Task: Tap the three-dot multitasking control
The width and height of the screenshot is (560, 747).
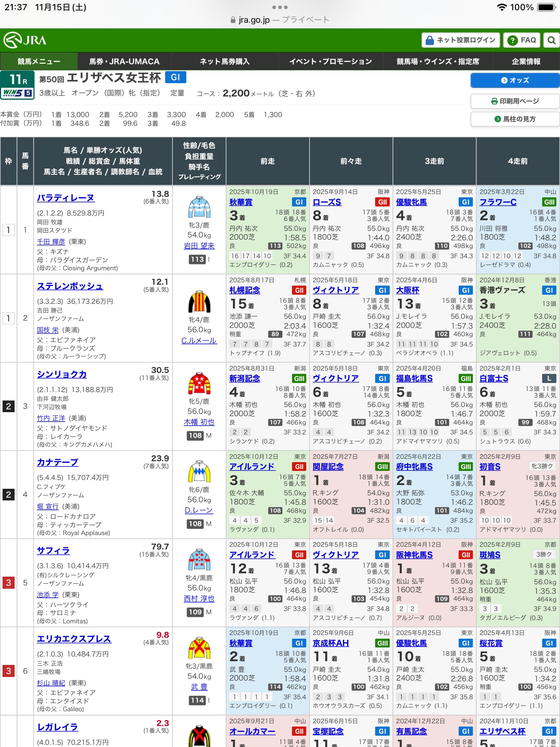Action: [280, 7]
